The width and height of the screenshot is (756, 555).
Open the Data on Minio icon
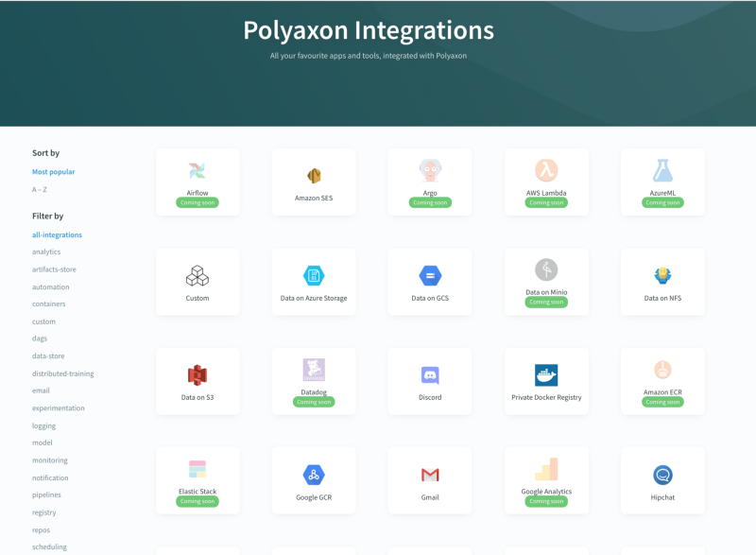click(x=546, y=269)
